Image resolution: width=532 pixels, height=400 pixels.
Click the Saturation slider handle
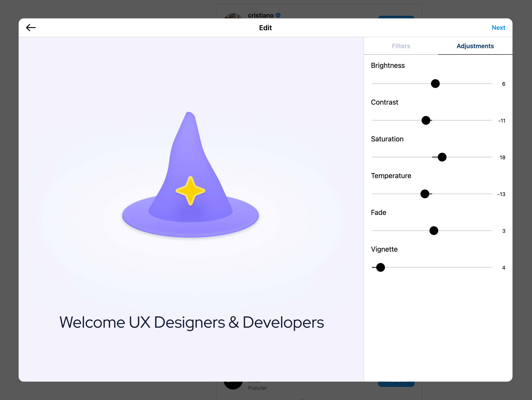click(442, 157)
